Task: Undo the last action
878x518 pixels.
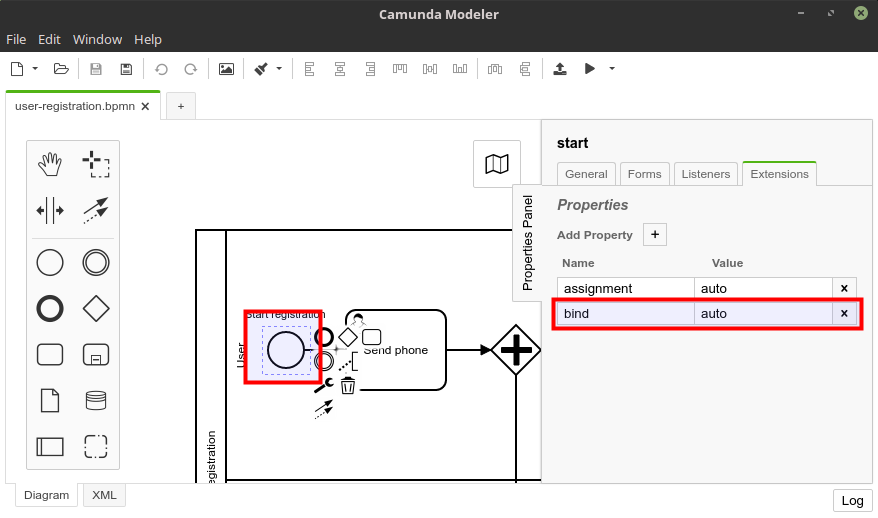Action: point(161,69)
